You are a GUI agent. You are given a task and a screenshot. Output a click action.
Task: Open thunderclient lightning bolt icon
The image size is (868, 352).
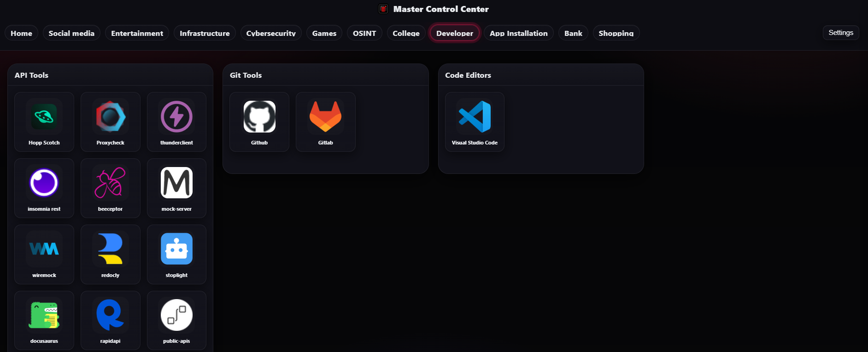tap(176, 117)
